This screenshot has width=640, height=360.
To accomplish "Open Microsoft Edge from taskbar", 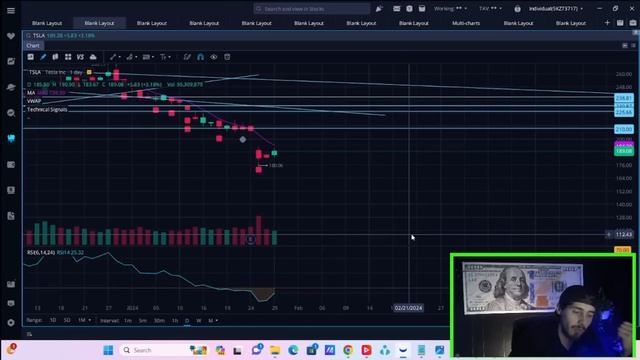I will (x=293, y=350).
